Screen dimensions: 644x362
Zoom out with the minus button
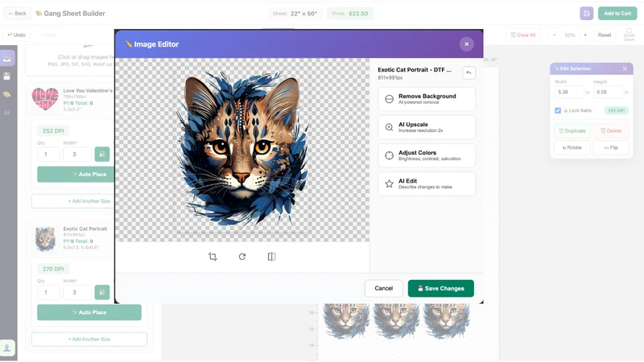click(x=554, y=35)
